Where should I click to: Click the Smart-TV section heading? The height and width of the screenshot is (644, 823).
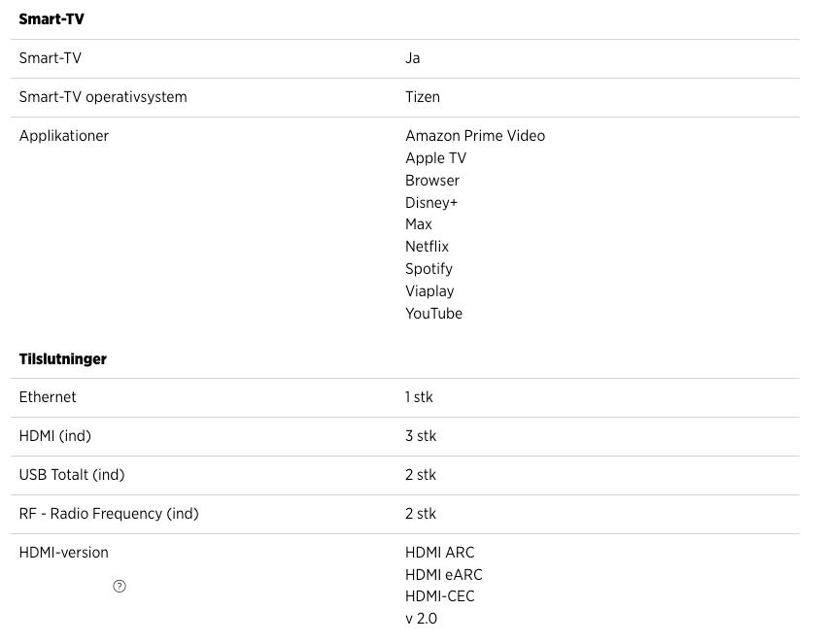click(51, 19)
